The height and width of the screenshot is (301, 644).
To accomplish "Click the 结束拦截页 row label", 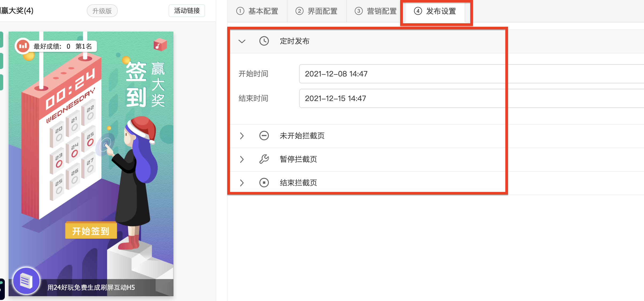I will pos(298,183).
